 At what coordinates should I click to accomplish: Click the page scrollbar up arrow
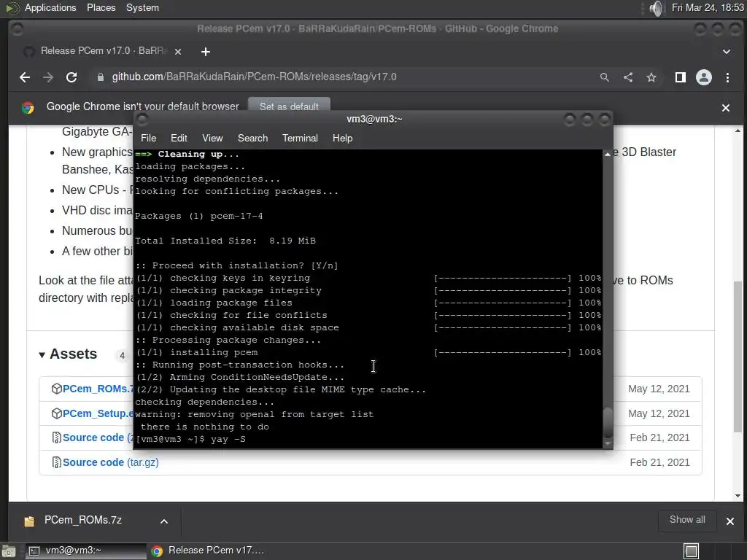[x=738, y=131]
